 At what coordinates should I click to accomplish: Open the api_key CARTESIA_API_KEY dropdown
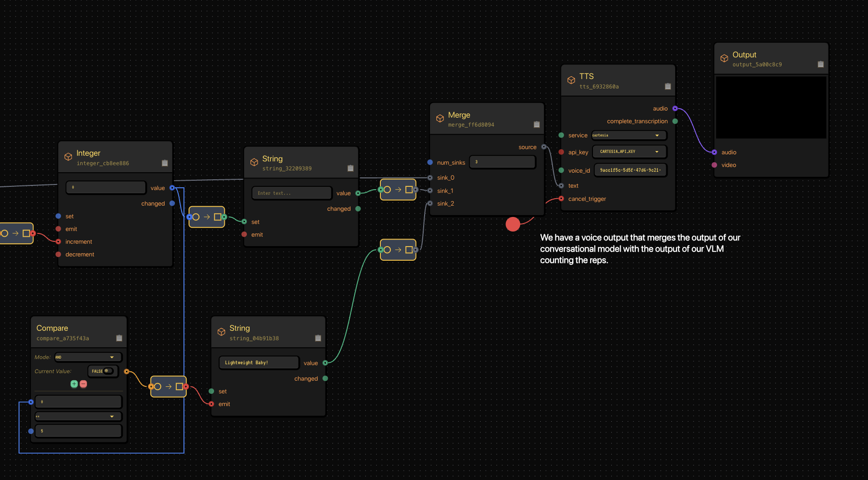pyautogui.click(x=629, y=152)
